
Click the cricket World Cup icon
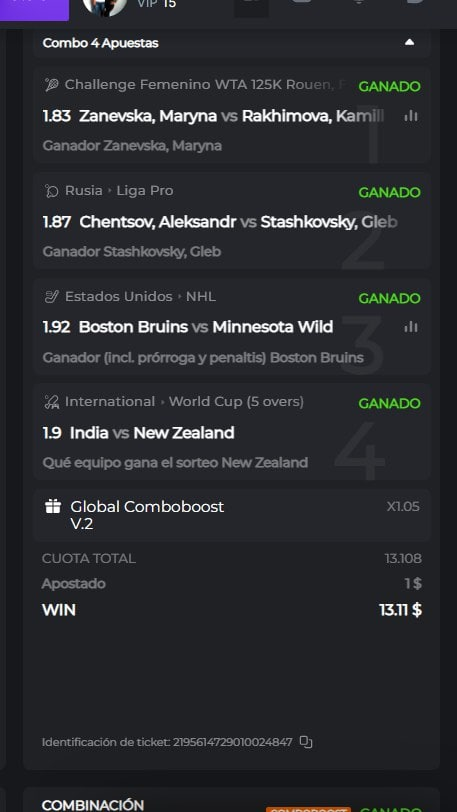tap(51, 402)
